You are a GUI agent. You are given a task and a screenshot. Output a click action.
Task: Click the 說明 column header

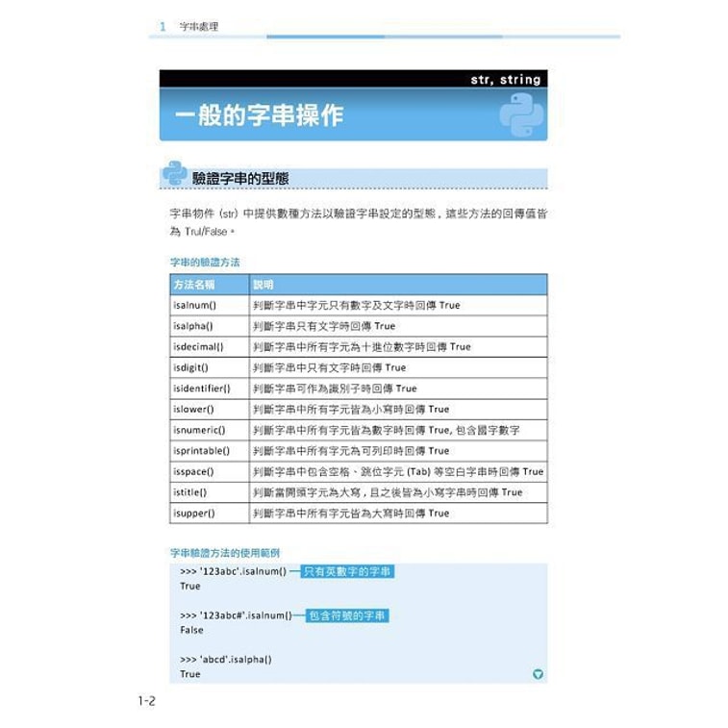398,285
